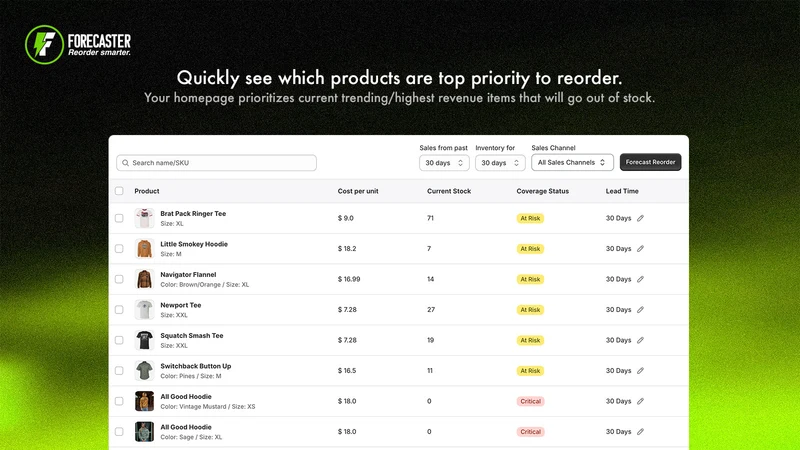
Task: Click the search magnifier icon
Action: tap(126, 163)
